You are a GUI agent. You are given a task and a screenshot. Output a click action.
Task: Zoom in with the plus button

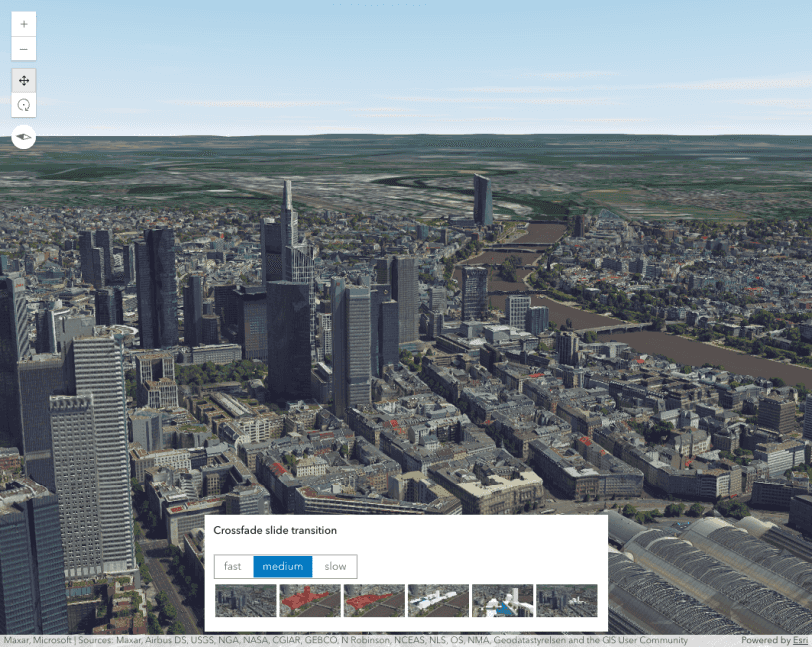click(x=24, y=23)
